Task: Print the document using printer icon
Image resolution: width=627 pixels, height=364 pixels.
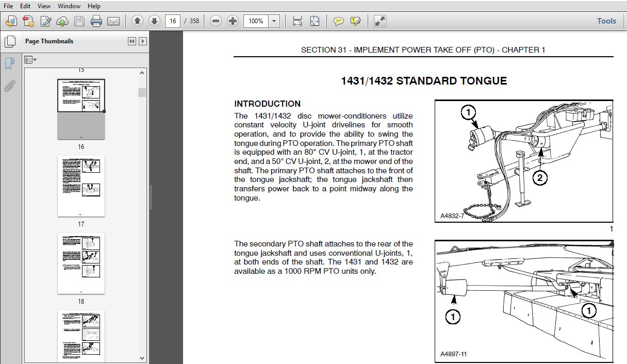Action: pos(96,21)
